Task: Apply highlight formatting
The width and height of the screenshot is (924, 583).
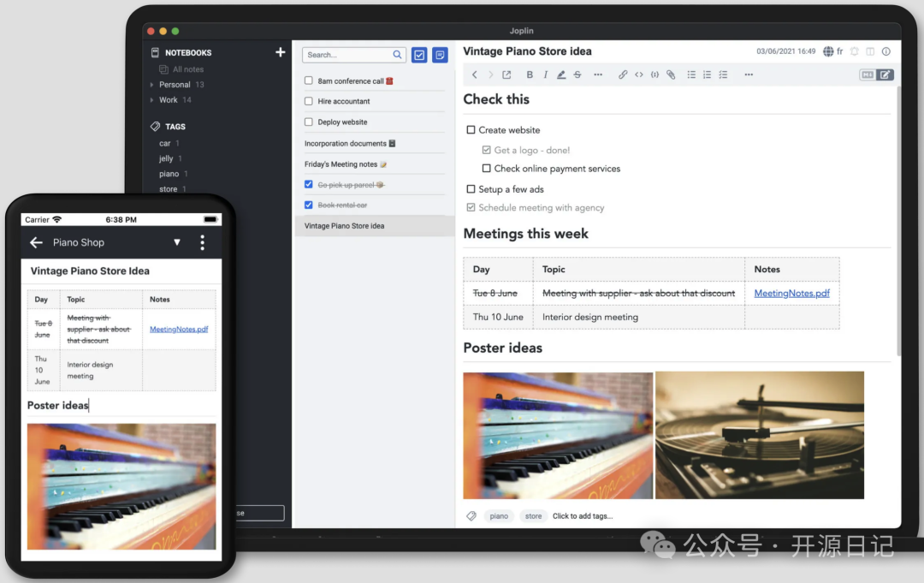Action: click(561, 74)
